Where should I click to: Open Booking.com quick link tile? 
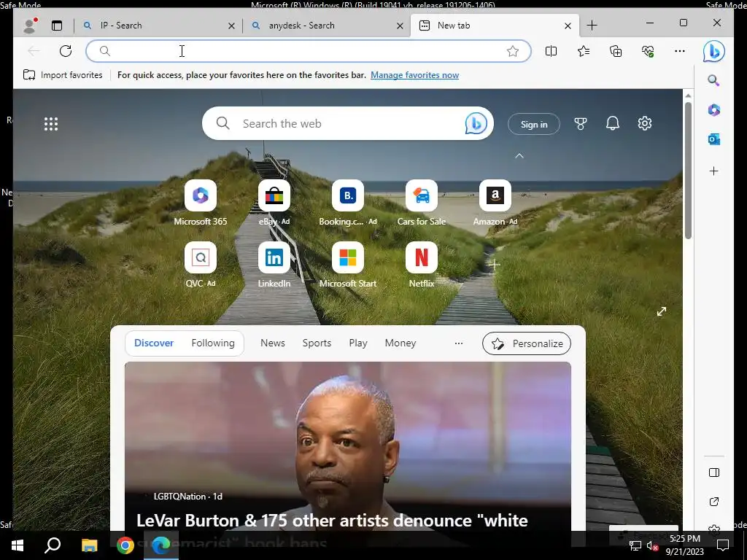click(348, 195)
